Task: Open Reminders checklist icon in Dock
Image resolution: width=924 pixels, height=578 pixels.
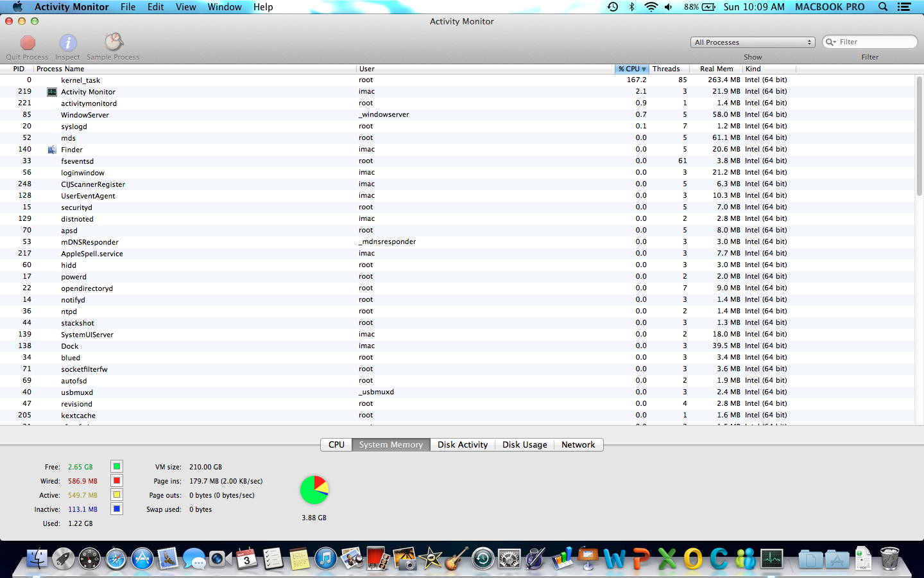Action: (273, 559)
